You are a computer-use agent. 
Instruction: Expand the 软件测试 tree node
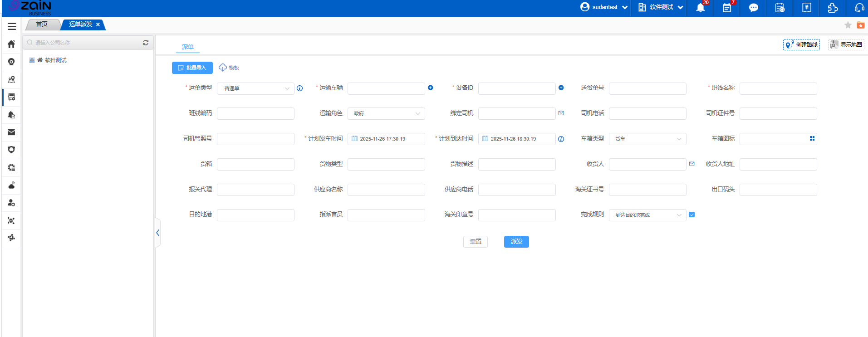pyautogui.click(x=32, y=60)
